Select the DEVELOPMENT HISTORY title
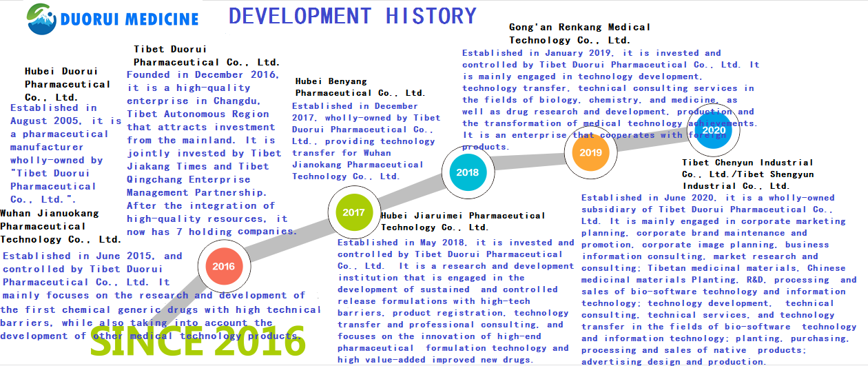The width and height of the screenshot is (868, 366). click(x=352, y=16)
